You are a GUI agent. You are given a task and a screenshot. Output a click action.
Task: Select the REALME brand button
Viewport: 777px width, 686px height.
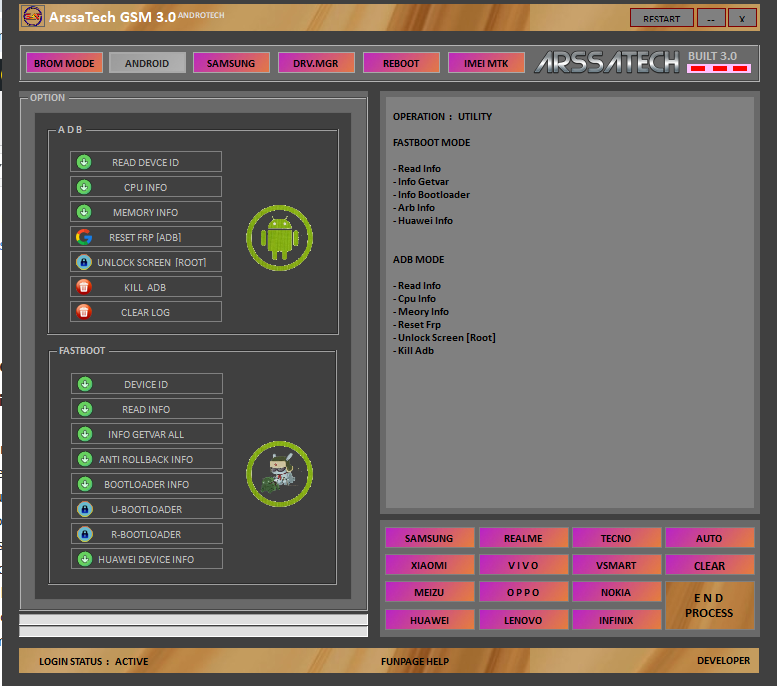tap(523, 538)
